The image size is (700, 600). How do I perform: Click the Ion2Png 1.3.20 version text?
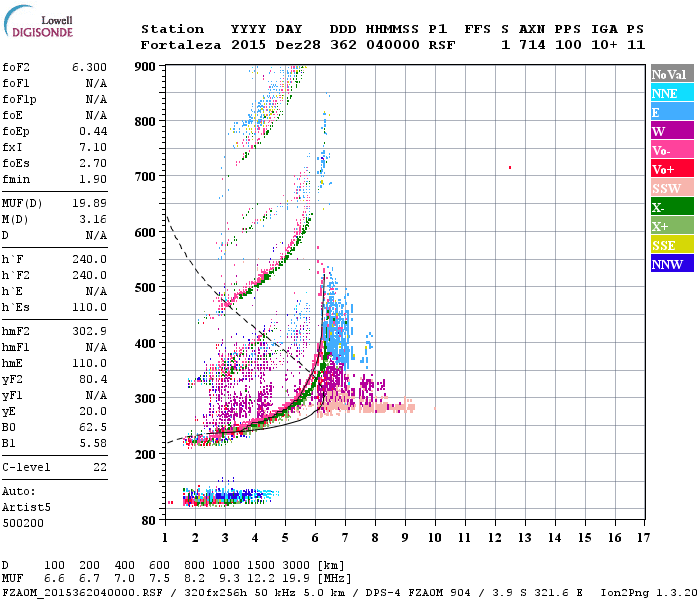point(649,593)
